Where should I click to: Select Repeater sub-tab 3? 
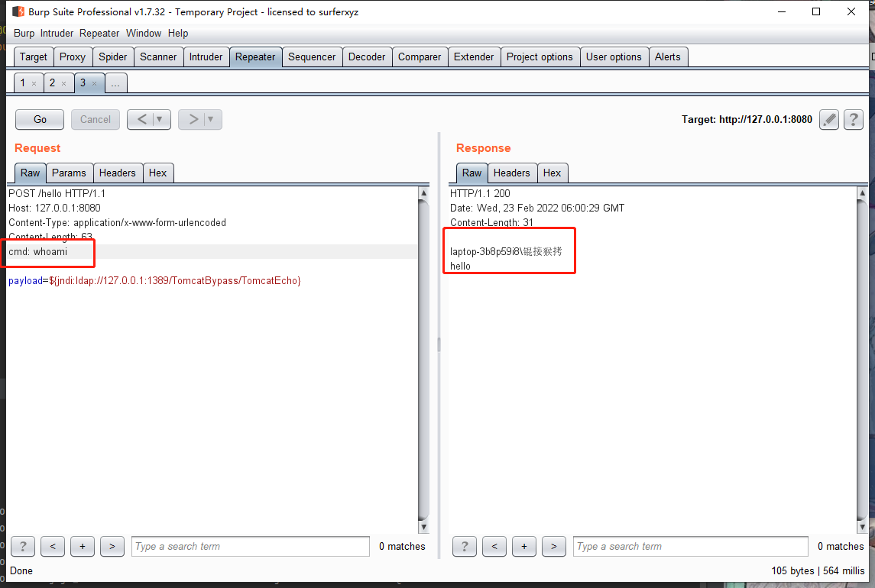pyautogui.click(x=83, y=83)
